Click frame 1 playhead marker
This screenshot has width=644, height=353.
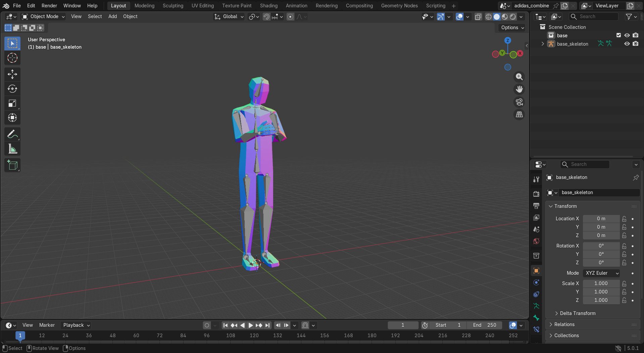coord(20,335)
